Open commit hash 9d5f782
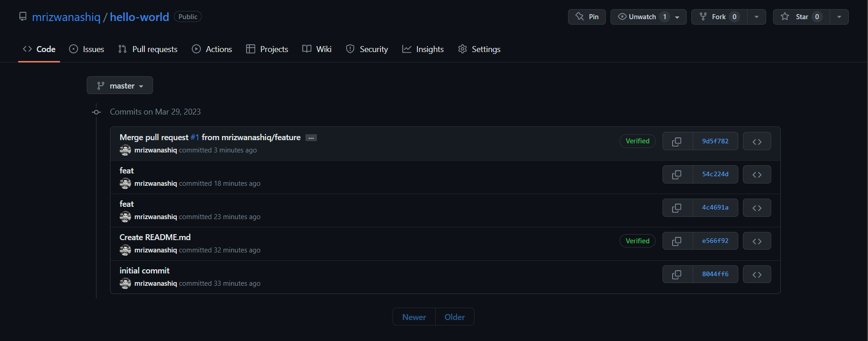Image resolution: width=868 pixels, height=341 pixels. coord(715,142)
